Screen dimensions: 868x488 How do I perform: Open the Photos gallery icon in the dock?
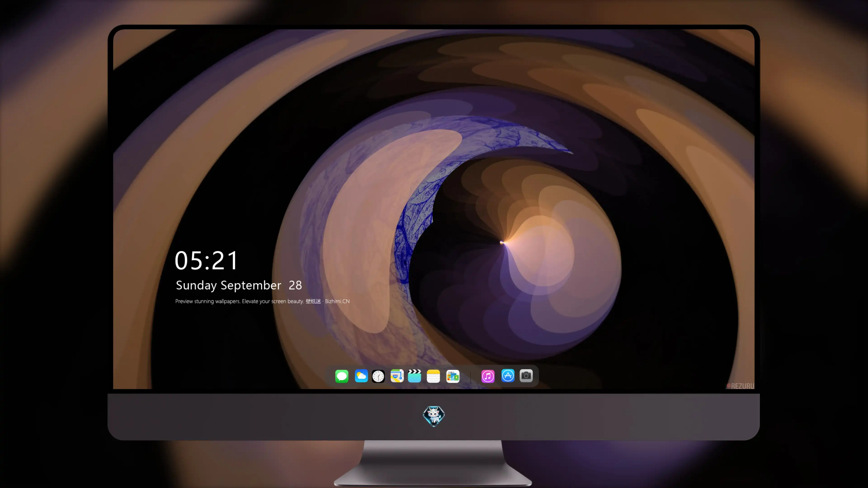click(x=453, y=376)
